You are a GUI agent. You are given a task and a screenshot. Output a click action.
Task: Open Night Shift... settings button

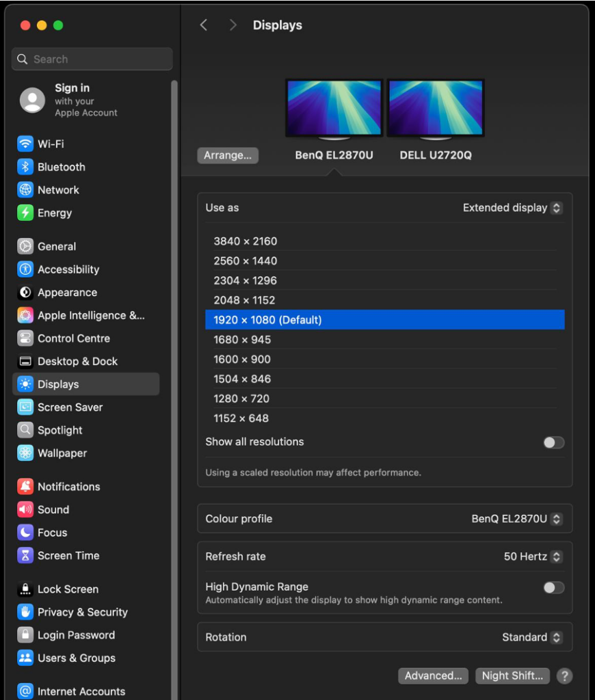coord(512,676)
